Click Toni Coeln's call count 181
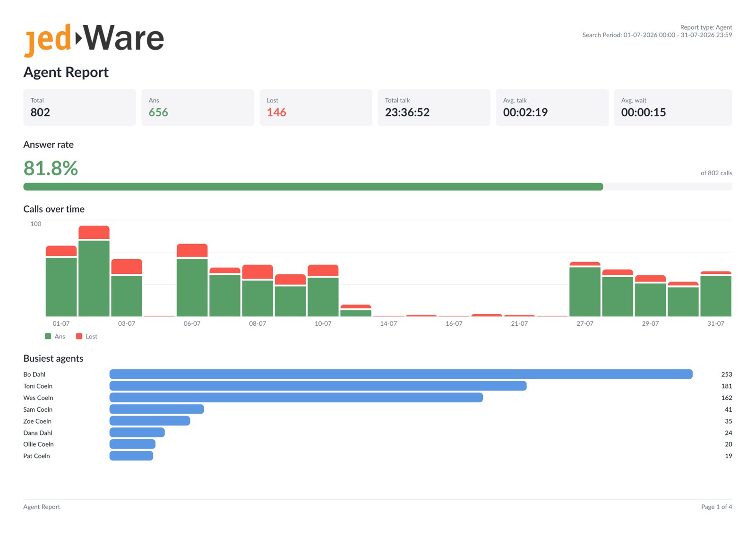 [727, 386]
